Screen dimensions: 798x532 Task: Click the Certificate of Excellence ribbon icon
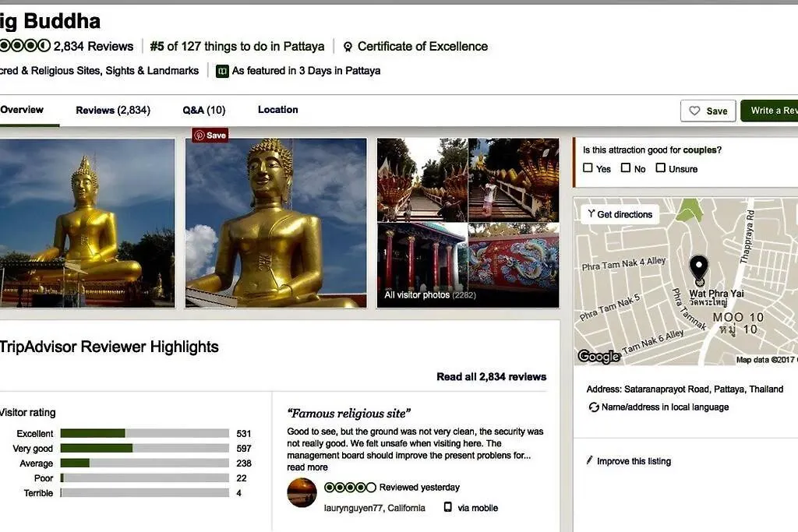click(x=348, y=47)
